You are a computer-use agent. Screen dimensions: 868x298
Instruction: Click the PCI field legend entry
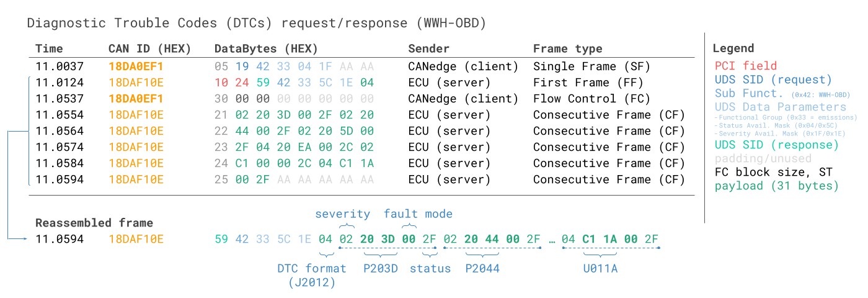pyautogui.click(x=746, y=65)
